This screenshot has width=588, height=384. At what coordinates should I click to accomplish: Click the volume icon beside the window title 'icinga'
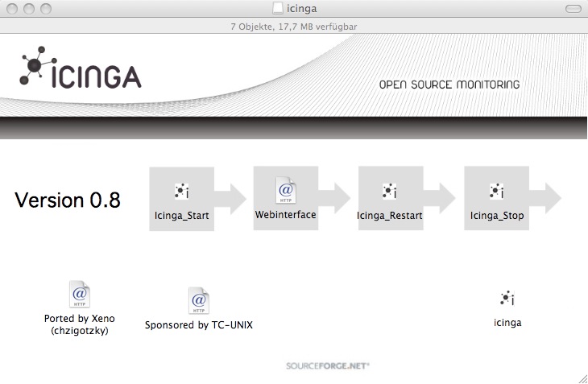tap(278, 8)
